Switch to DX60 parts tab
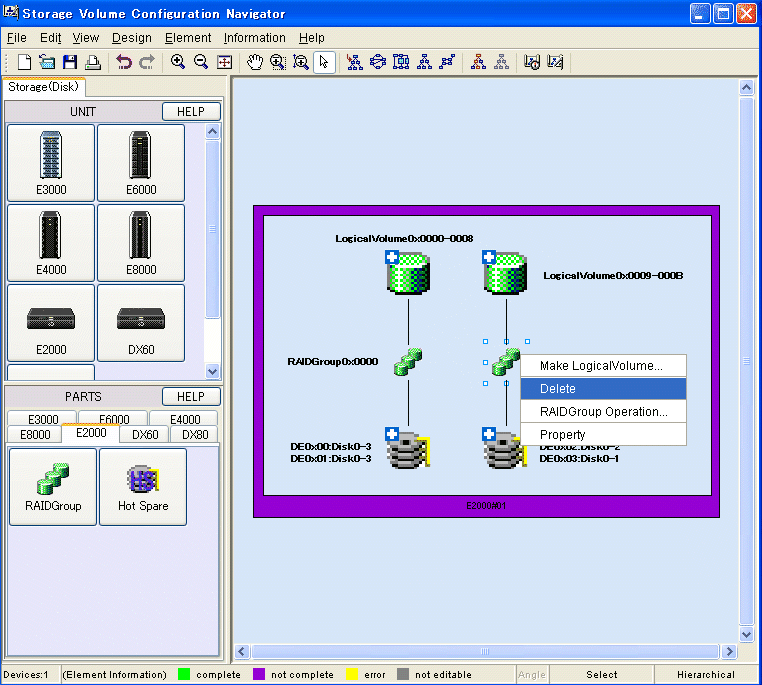Screen dimensions: 762x685 click(x=145, y=434)
